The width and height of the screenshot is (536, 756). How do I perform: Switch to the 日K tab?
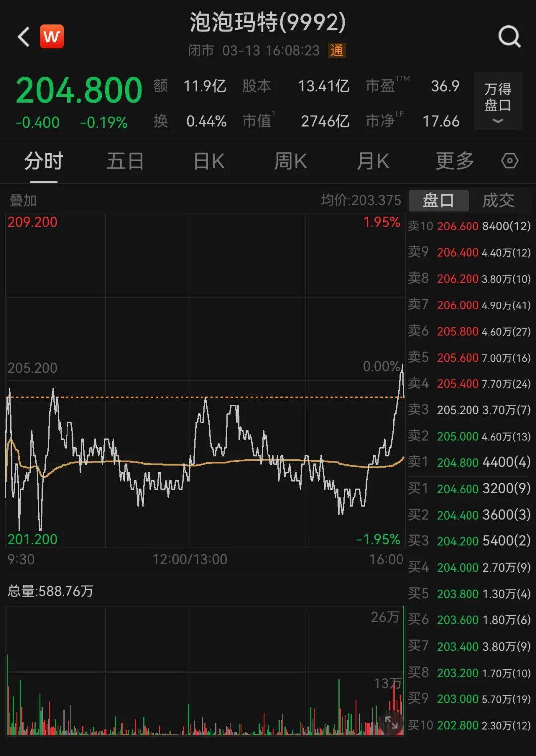point(208,161)
